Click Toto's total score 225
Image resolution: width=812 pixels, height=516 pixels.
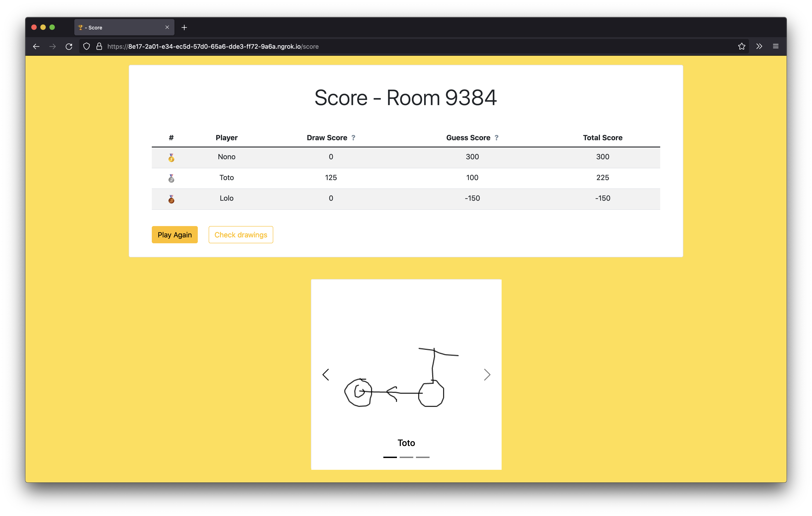point(603,178)
